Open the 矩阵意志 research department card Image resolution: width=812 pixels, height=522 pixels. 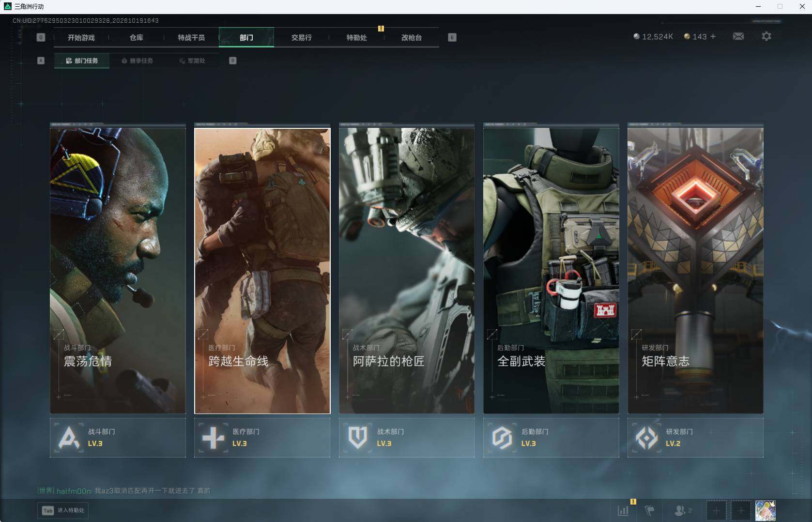(695, 271)
